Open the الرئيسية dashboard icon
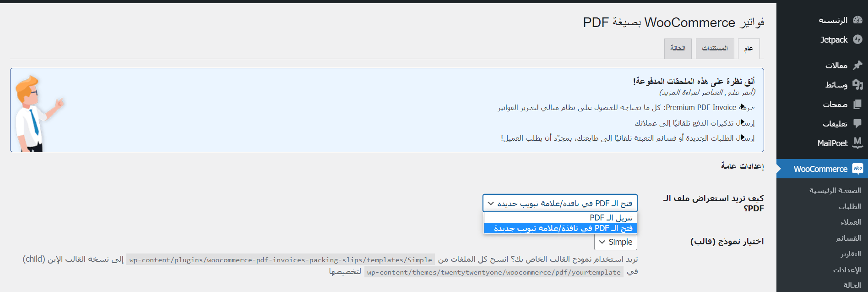The image size is (868, 292). [857, 20]
